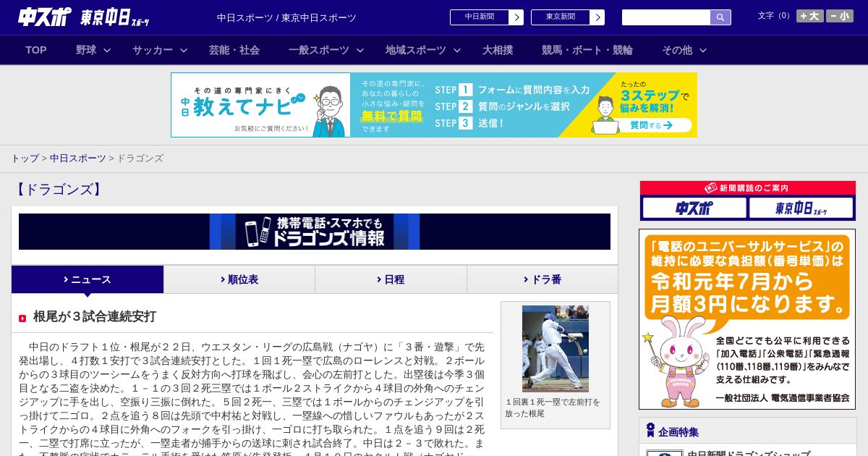Click the 中スポ logo in header

45,17
